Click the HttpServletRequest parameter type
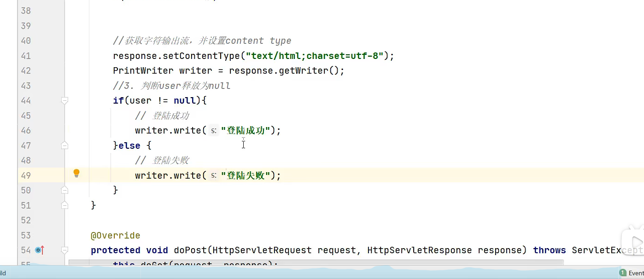Image resolution: width=644 pixels, height=279 pixels. [x=262, y=250]
